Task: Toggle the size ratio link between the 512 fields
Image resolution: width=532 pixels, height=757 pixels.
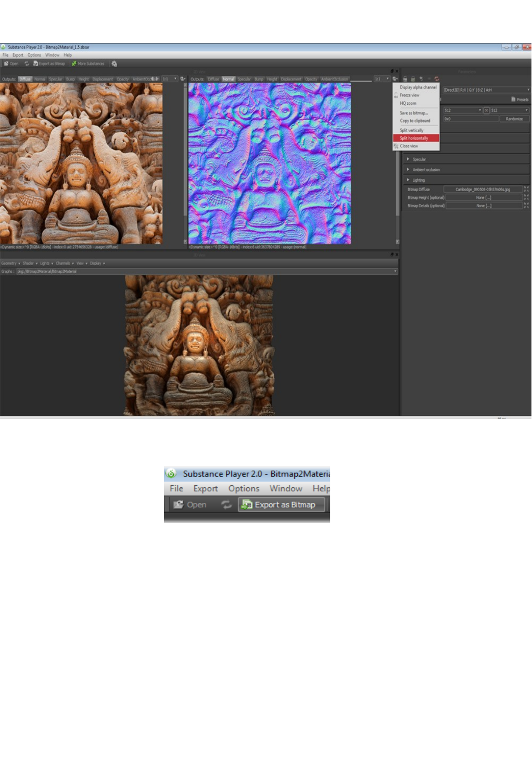Action: point(487,110)
